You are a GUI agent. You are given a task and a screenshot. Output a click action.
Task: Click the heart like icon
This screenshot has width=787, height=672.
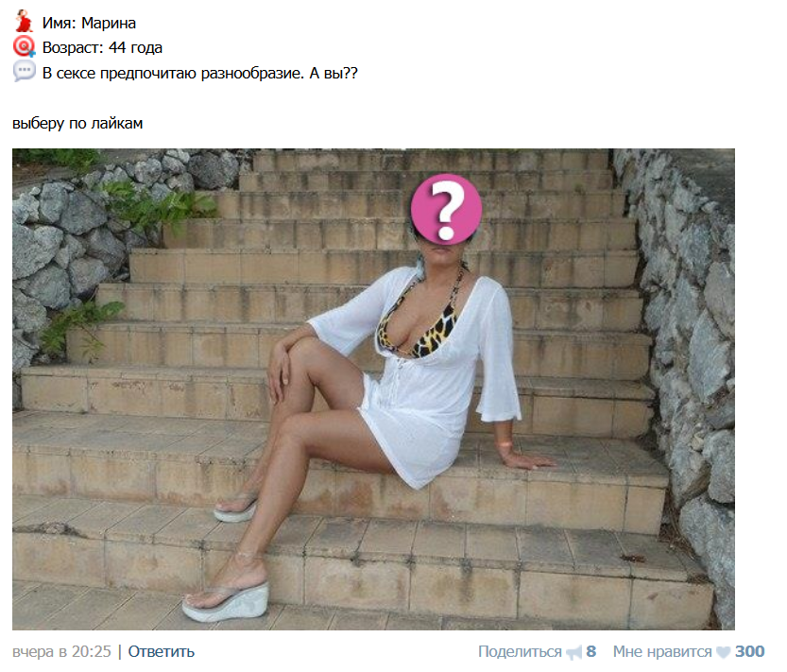click(x=724, y=652)
